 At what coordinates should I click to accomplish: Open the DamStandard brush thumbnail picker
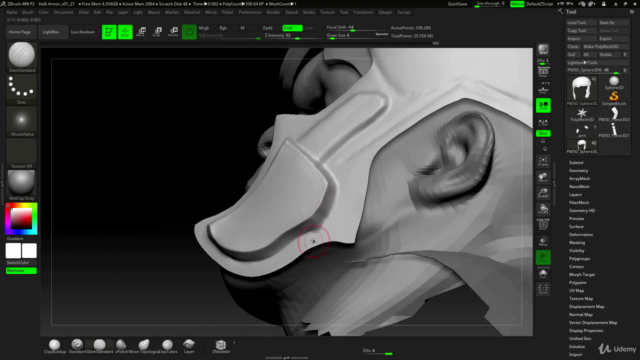(21, 57)
